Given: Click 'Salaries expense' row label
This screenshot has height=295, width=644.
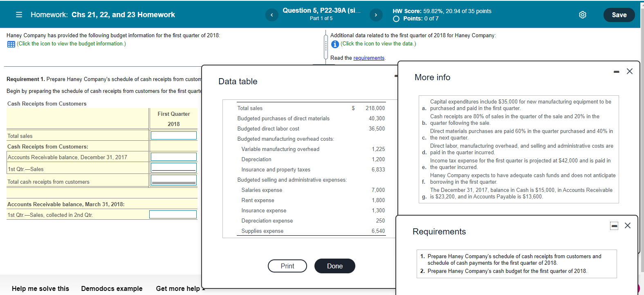Looking at the screenshot, I should point(262,190).
